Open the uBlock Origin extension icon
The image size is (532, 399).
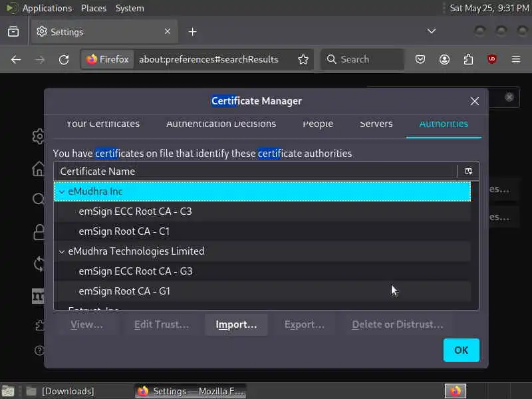pos(492,60)
